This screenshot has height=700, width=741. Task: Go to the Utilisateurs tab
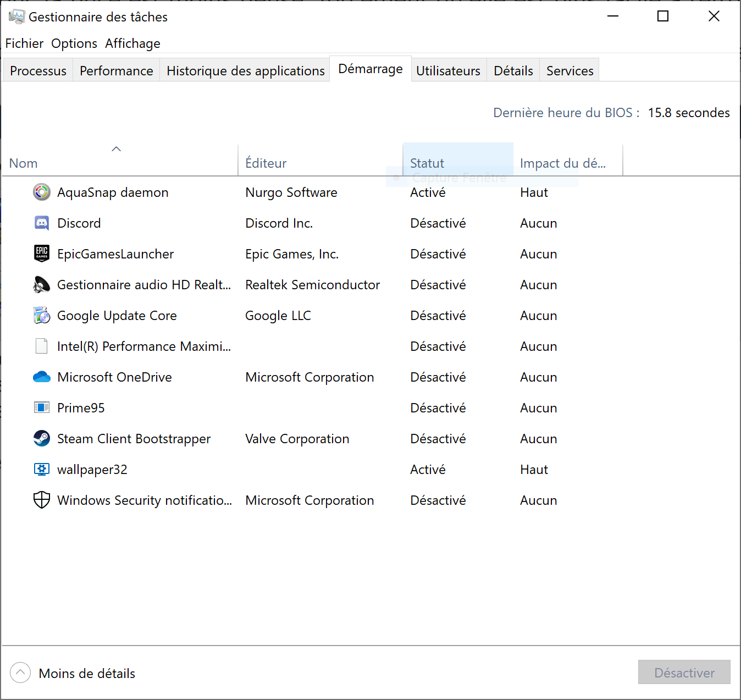pyautogui.click(x=448, y=70)
